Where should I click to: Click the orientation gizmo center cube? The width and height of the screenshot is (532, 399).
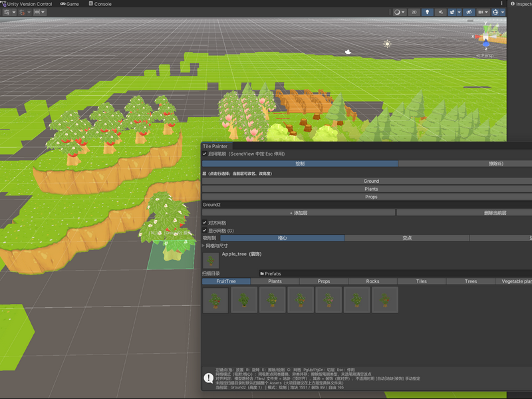(486, 37)
